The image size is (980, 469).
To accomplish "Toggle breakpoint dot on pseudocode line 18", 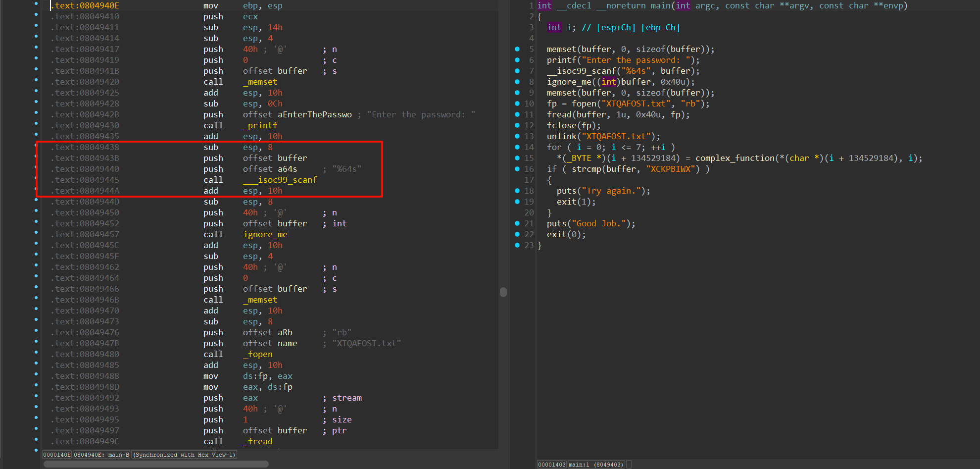I will point(517,191).
